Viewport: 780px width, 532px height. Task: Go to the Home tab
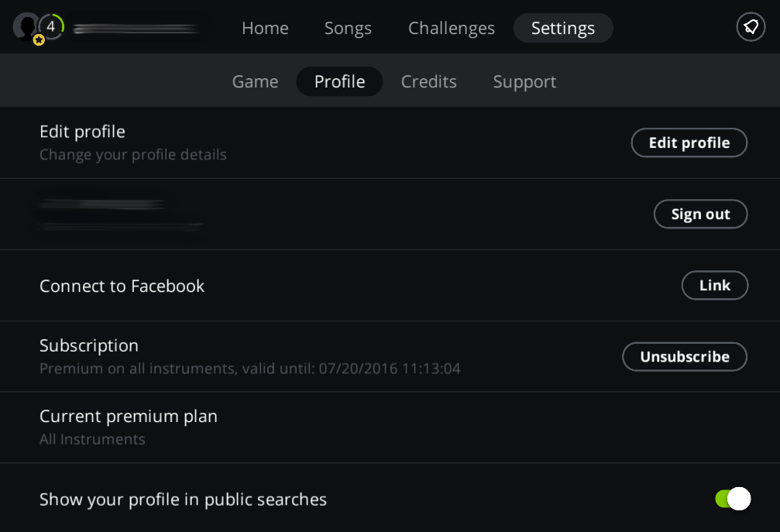[x=265, y=28]
